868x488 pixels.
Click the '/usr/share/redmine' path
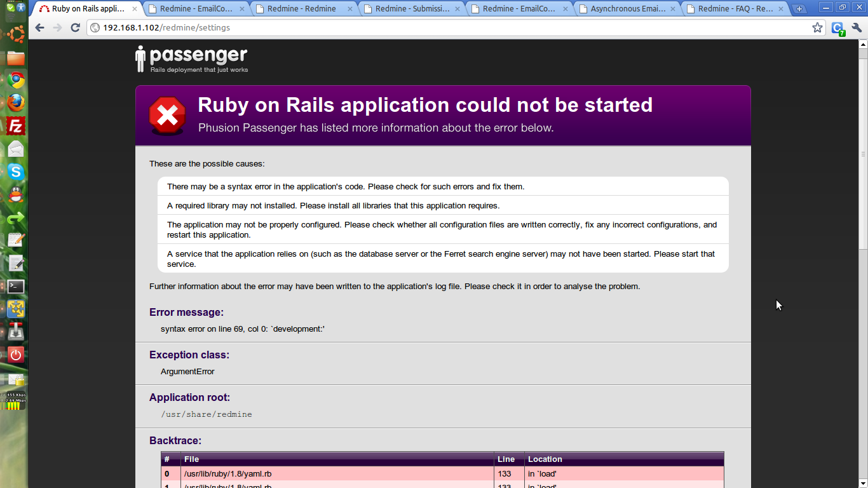click(207, 414)
